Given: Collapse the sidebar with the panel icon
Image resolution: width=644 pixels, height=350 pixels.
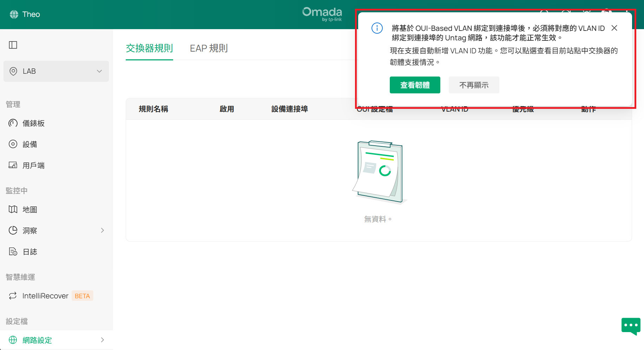Looking at the screenshot, I should click(13, 45).
